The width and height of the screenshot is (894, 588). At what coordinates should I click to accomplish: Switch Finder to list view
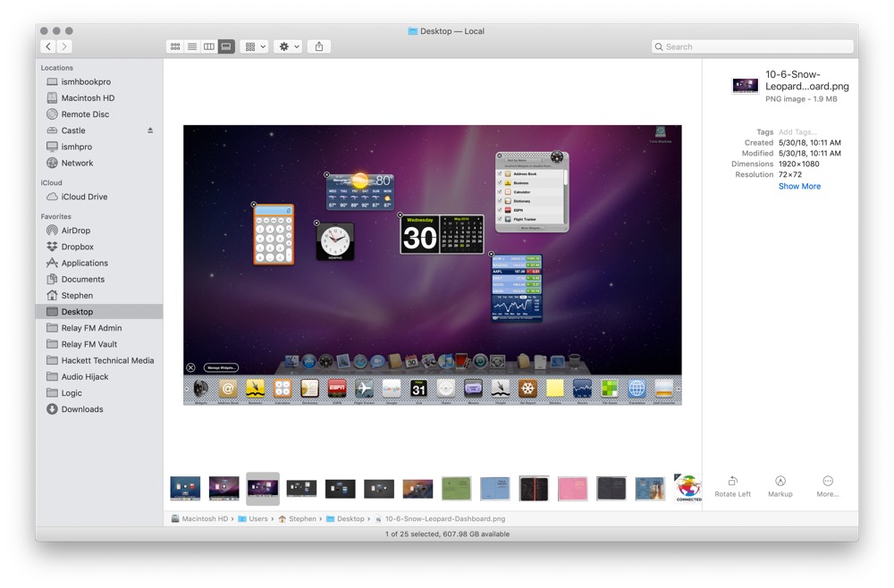tap(192, 46)
